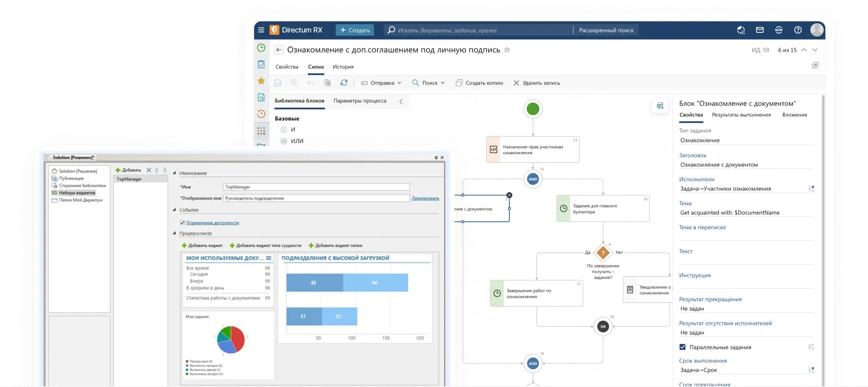Image resolution: width=868 pixels, height=387 pixels.
Task: Switch to the История tab
Action: point(343,67)
